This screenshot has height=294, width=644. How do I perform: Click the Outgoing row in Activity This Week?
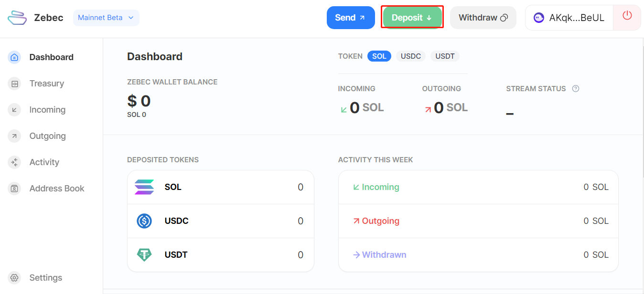coord(478,221)
